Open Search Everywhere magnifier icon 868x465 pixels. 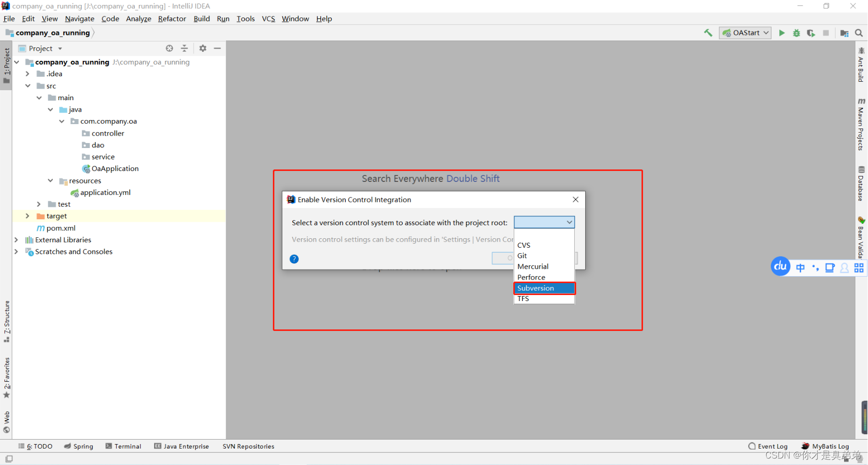[x=859, y=33]
